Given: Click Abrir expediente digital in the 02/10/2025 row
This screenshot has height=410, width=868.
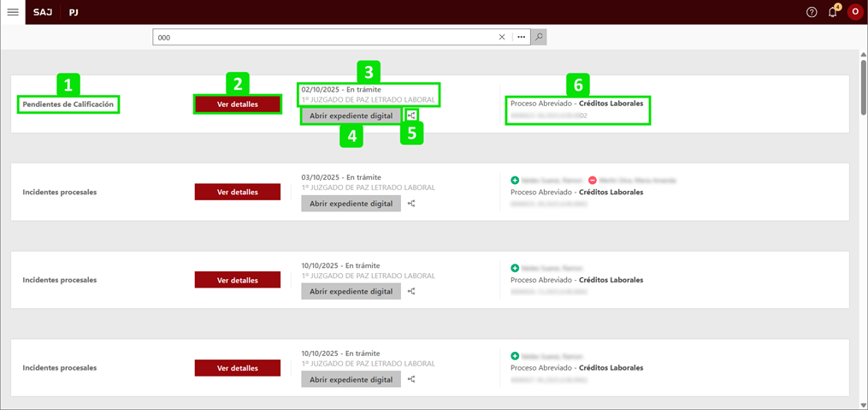Looking at the screenshot, I should click(351, 116).
